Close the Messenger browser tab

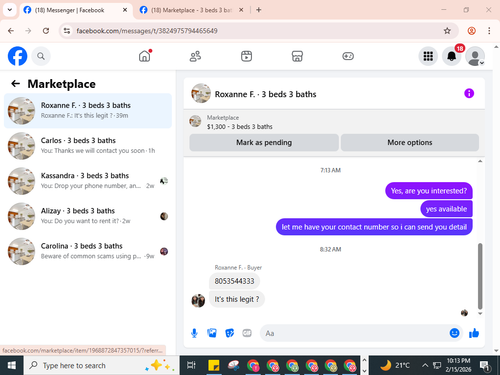click(x=125, y=10)
